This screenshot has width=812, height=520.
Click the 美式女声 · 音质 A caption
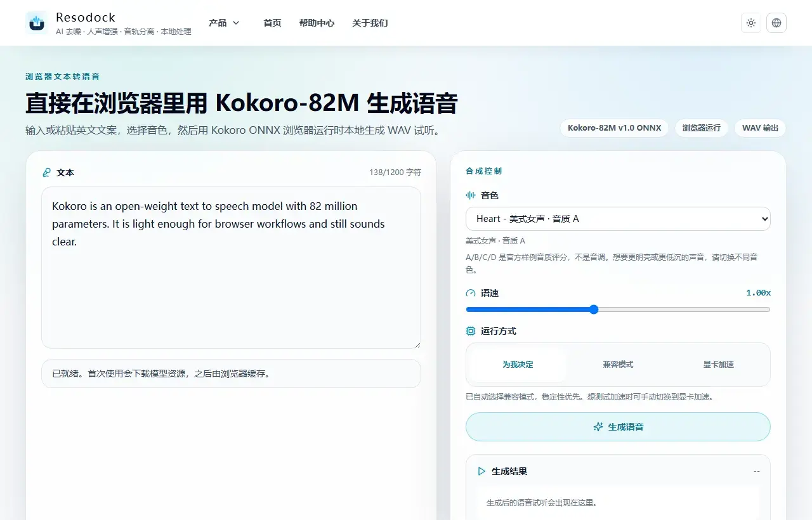(495, 241)
